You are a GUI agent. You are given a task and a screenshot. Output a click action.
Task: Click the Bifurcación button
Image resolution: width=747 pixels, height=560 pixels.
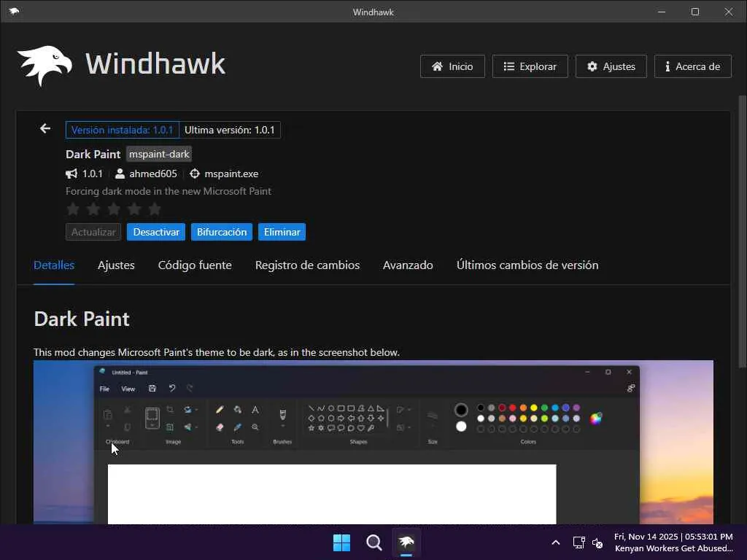click(222, 232)
